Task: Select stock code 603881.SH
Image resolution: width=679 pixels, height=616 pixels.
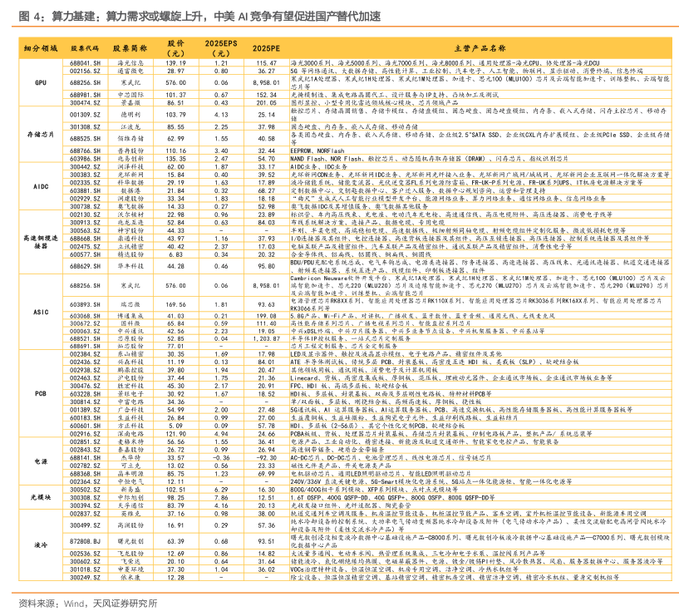Action: tap(85, 190)
